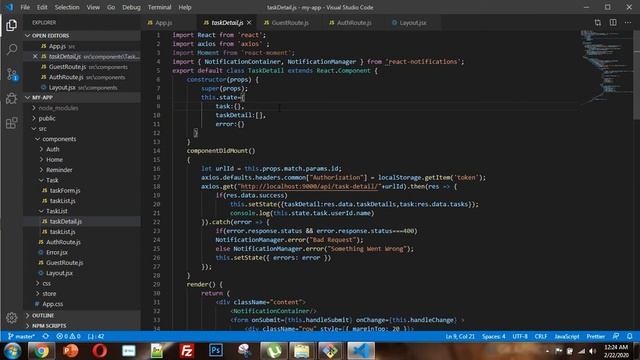The width and height of the screenshot is (640, 360).
Task: Change the UTF-8 file encoding
Action: 520,336
